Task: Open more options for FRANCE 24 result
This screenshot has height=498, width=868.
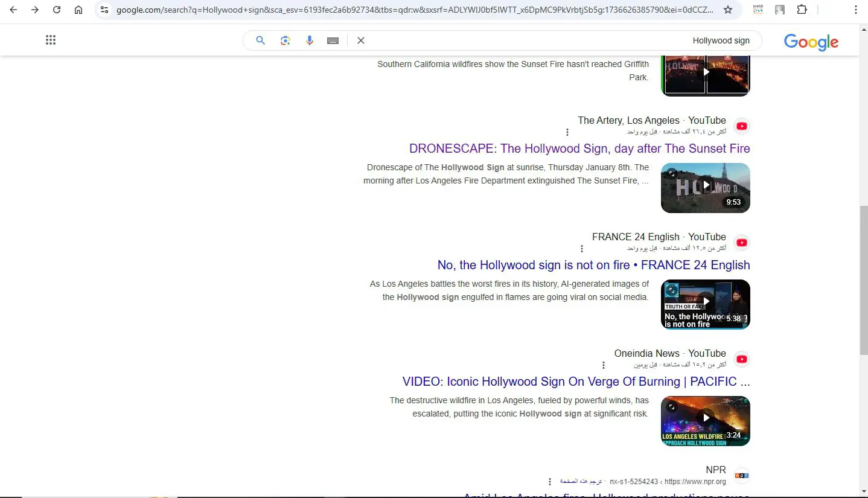Action: click(x=582, y=249)
